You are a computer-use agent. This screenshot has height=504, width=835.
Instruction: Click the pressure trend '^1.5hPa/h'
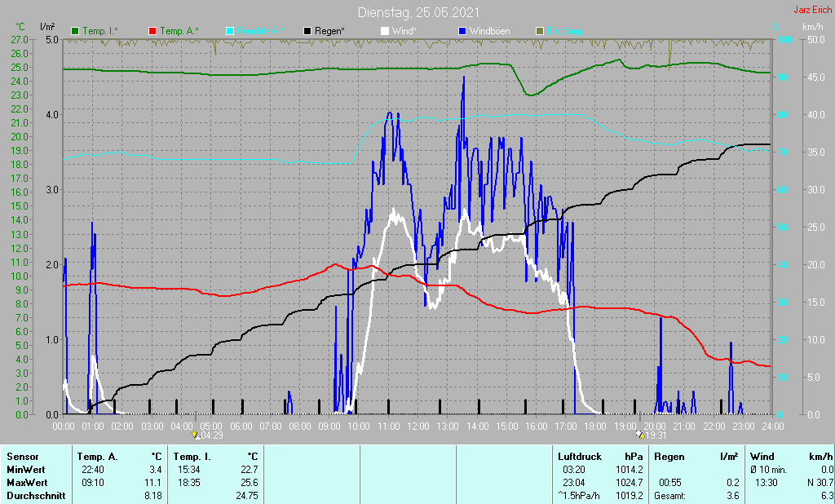tap(578, 496)
